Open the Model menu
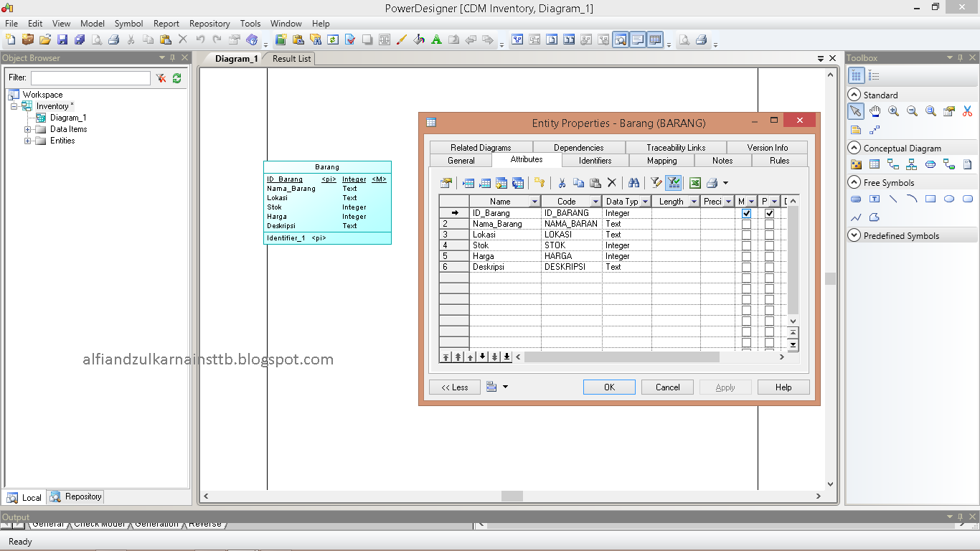 [x=92, y=23]
